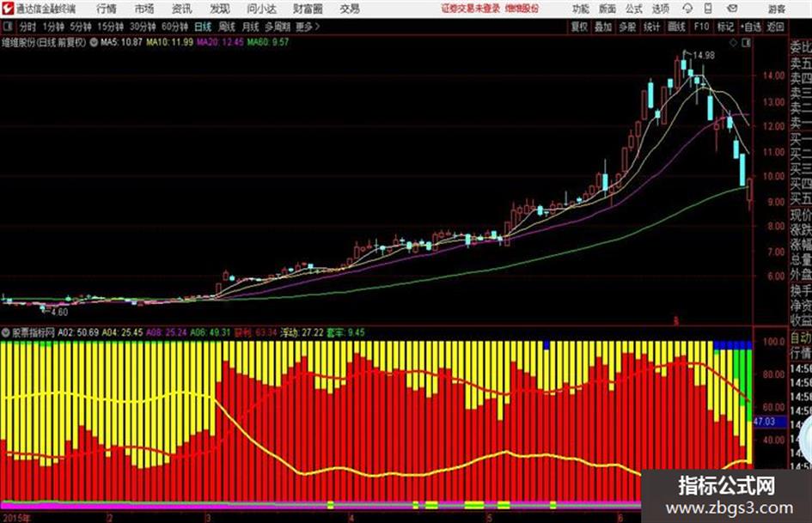Click the red 维维股份 stock name link
812x523 pixels.
[522, 9]
